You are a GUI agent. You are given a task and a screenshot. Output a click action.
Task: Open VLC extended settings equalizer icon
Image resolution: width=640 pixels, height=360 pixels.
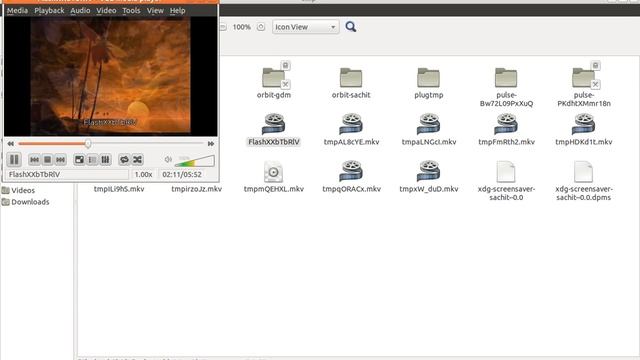tap(105, 160)
